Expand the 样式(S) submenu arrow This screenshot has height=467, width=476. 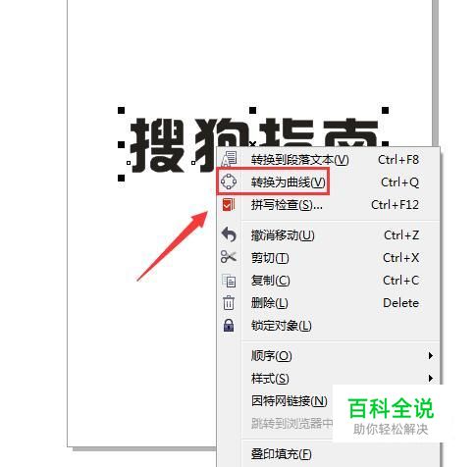[x=431, y=379]
